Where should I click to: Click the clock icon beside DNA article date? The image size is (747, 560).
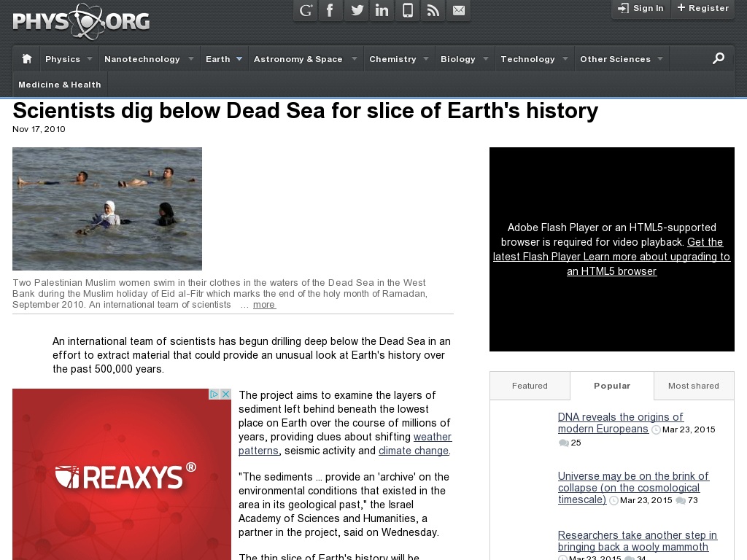656,430
